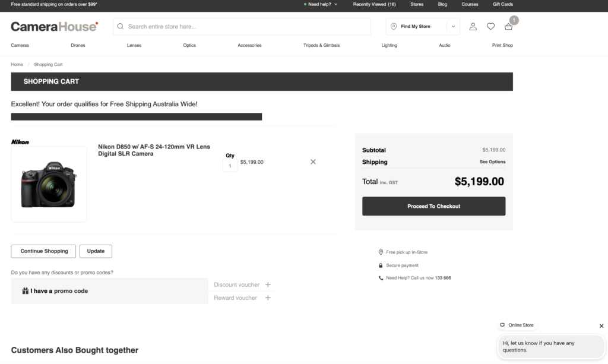The height and width of the screenshot is (364, 608).
Task: Expand the Reward voucher plus icon
Action: 268,297
